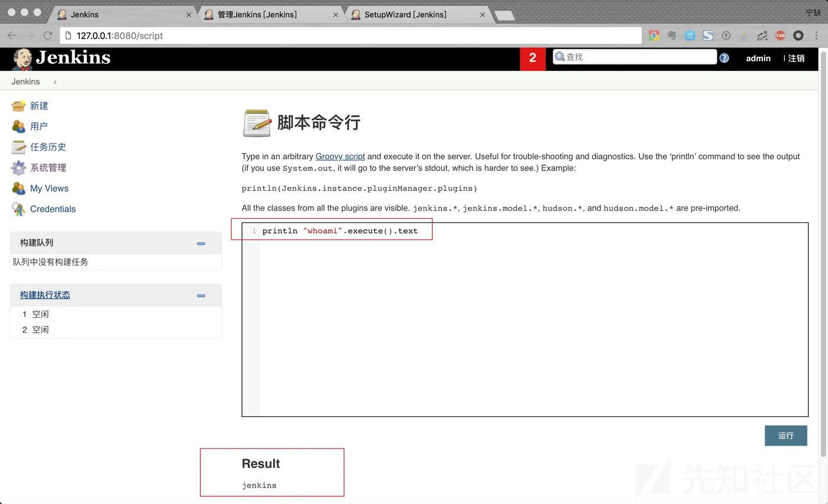Open the 构建执行状态 heading link

click(45, 295)
